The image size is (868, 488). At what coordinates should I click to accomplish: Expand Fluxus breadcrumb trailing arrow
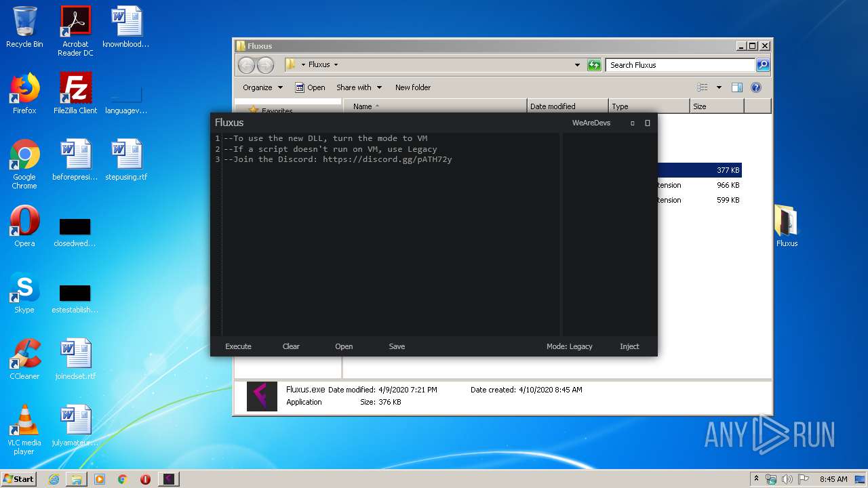pos(336,65)
